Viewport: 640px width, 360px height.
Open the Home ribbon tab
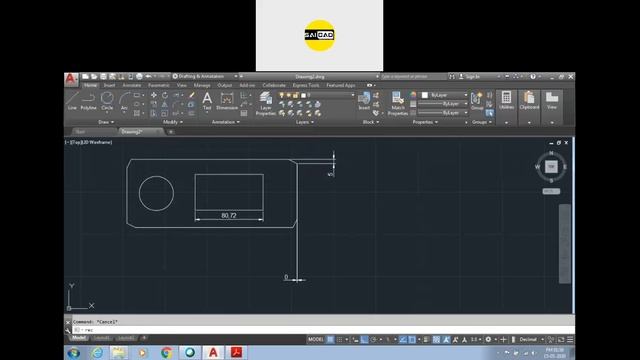coord(90,85)
